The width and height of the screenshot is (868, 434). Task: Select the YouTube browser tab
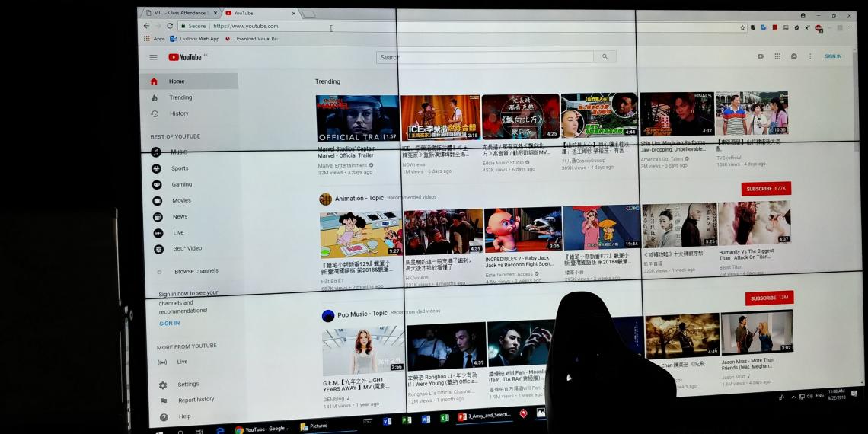pyautogui.click(x=260, y=13)
